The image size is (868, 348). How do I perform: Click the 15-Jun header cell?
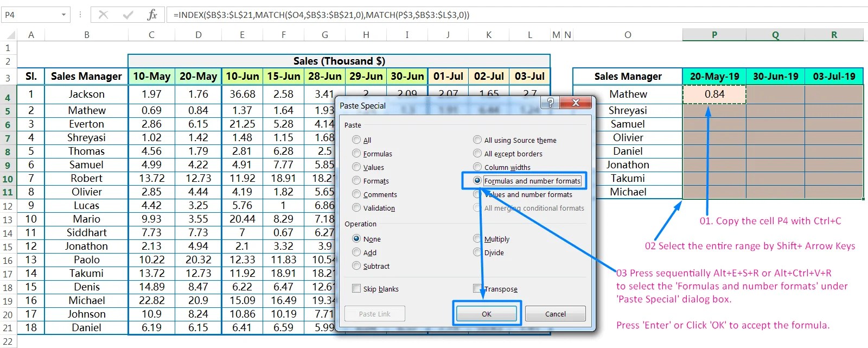(x=283, y=77)
